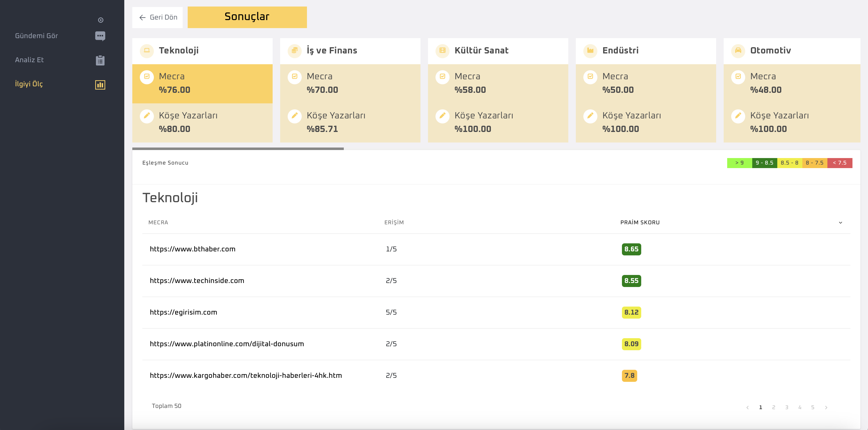The height and width of the screenshot is (430, 868).
Task: Sort by Praim Skoru dropdown arrow
Action: coord(840,223)
